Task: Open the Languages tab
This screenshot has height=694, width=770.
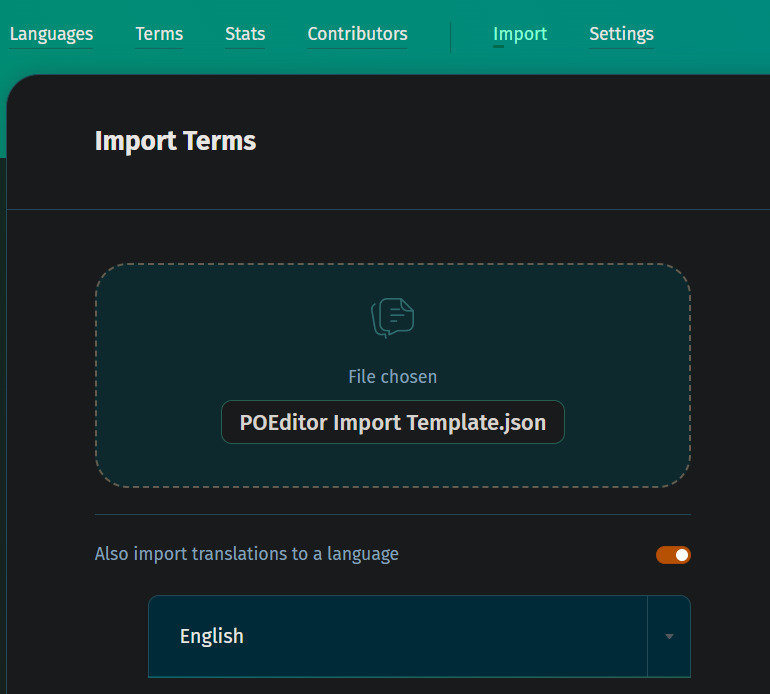Action: tap(51, 34)
